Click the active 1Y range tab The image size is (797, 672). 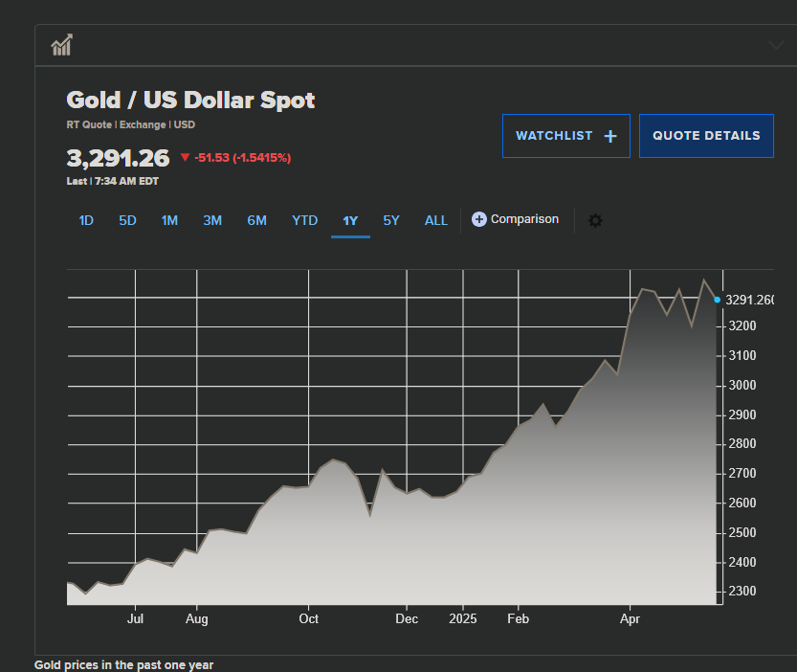click(x=350, y=220)
